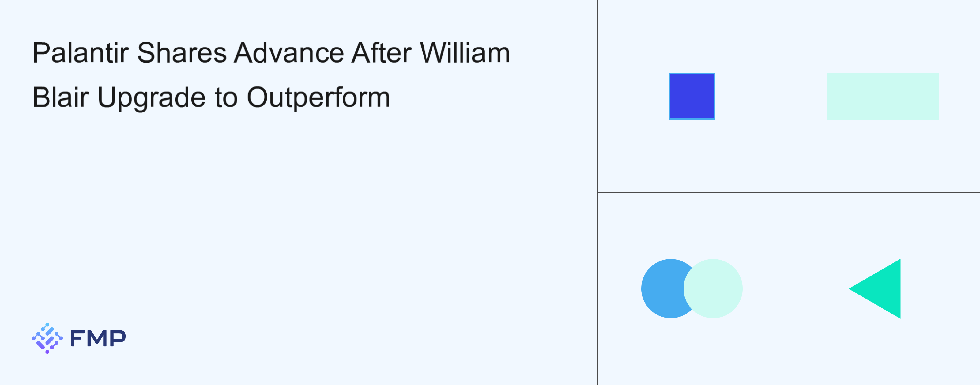Click the letter M in FMP
The image size is (980, 385).
(x=98, y=338)
